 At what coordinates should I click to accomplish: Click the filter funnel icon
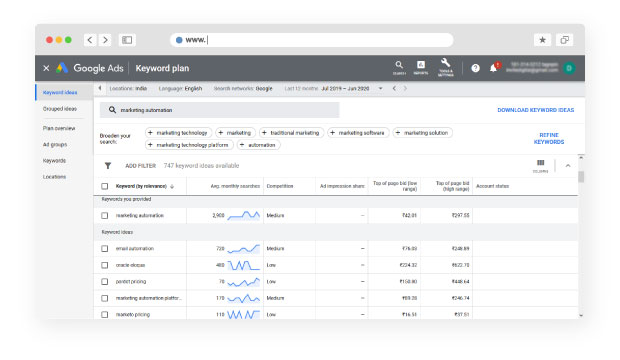pos(108,166)
